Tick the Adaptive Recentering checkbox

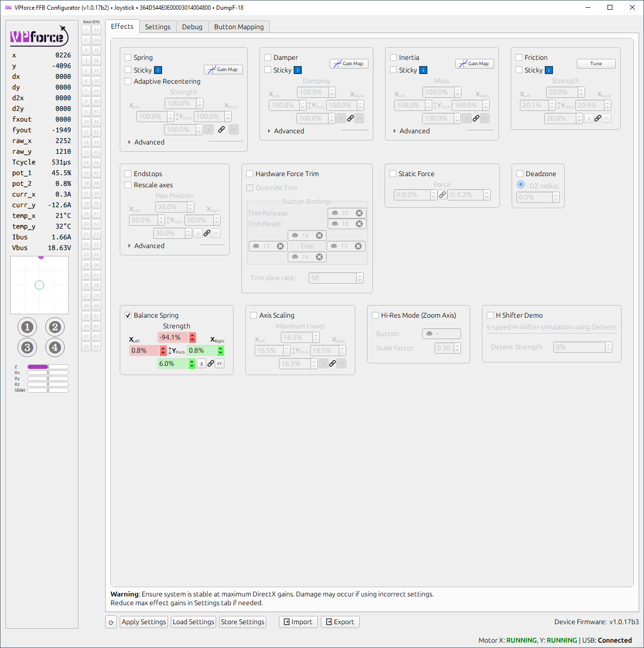click(128, 81)
